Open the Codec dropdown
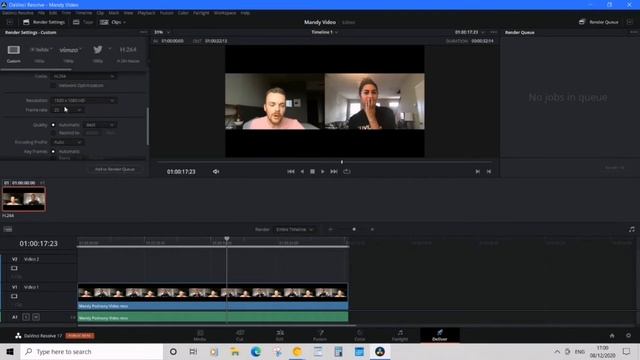 pyautogui.click(x=83, y=76)
